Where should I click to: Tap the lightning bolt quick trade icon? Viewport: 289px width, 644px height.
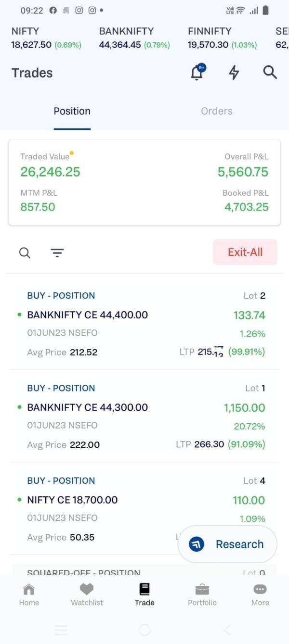[x=234, y=73]
